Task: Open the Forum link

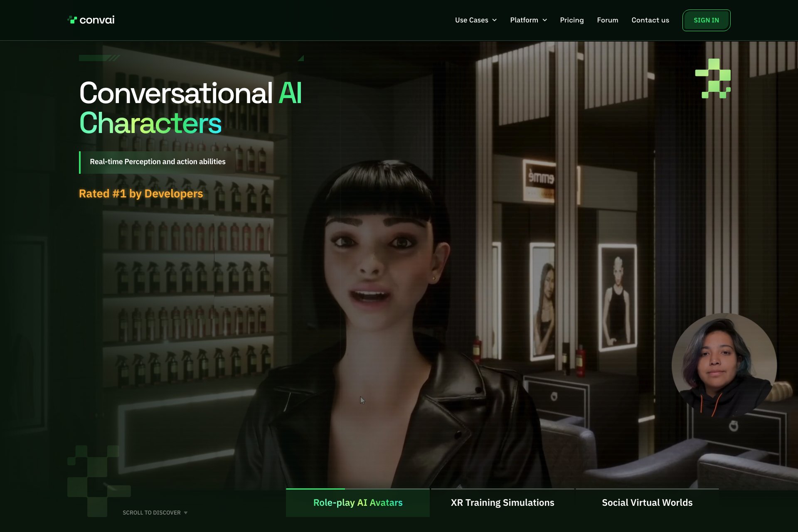Action: pos(607,20)
